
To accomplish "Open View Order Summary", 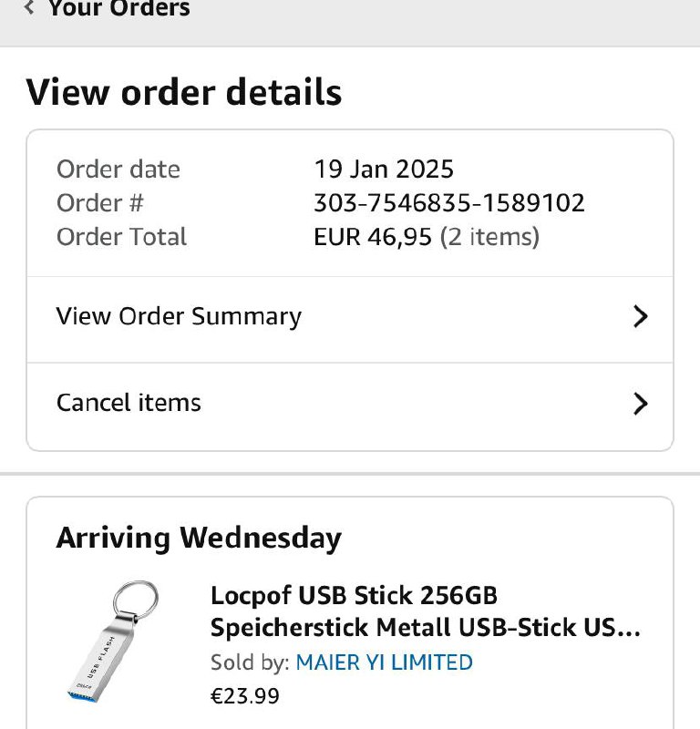I will [x=179, y=316].
